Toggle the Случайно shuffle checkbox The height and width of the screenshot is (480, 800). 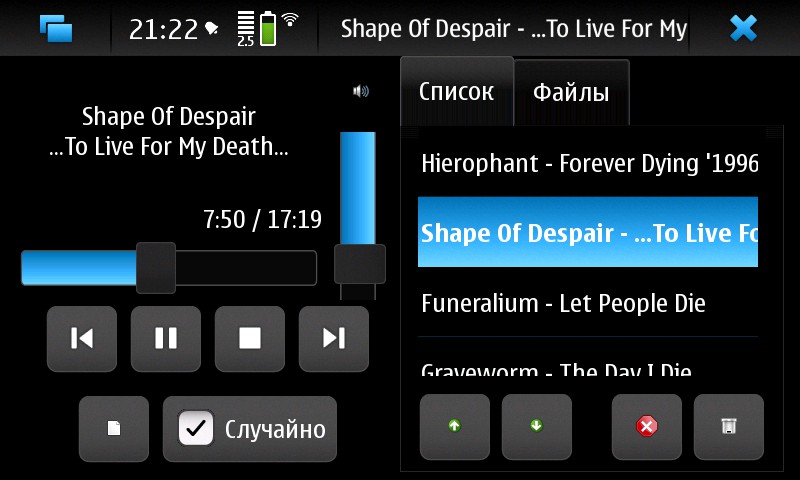coord(196,428)
